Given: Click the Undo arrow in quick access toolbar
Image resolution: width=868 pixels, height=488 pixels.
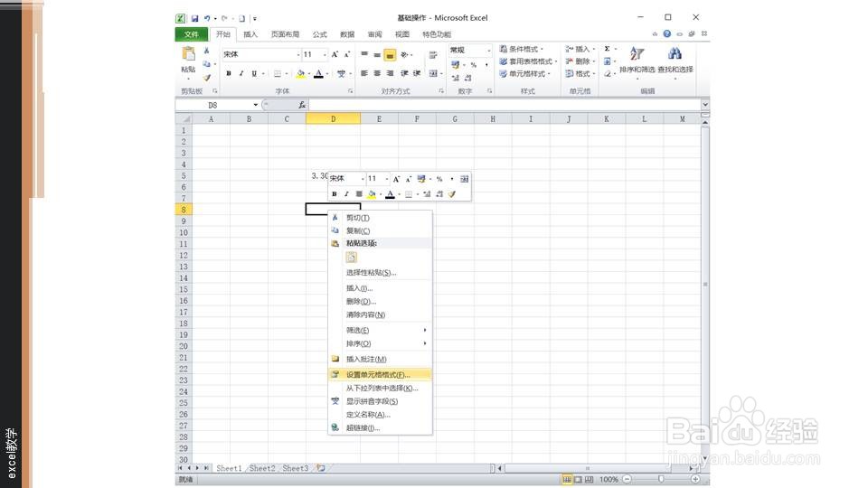Looking at the screenshot, I should pyautogui.click(x=207, y=18).
